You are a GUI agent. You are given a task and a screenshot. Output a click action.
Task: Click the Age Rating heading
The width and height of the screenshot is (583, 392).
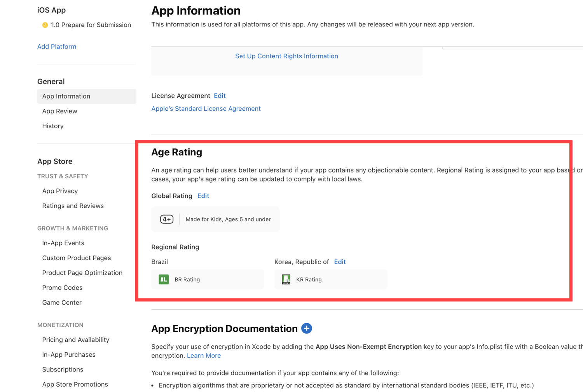[176, 152]
